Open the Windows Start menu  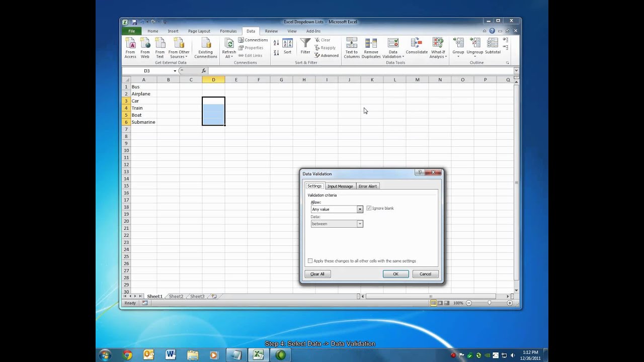(105, 355)
